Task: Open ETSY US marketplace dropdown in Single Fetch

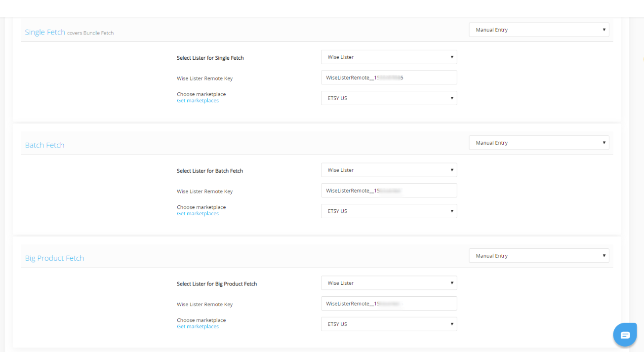Action: 389,98
